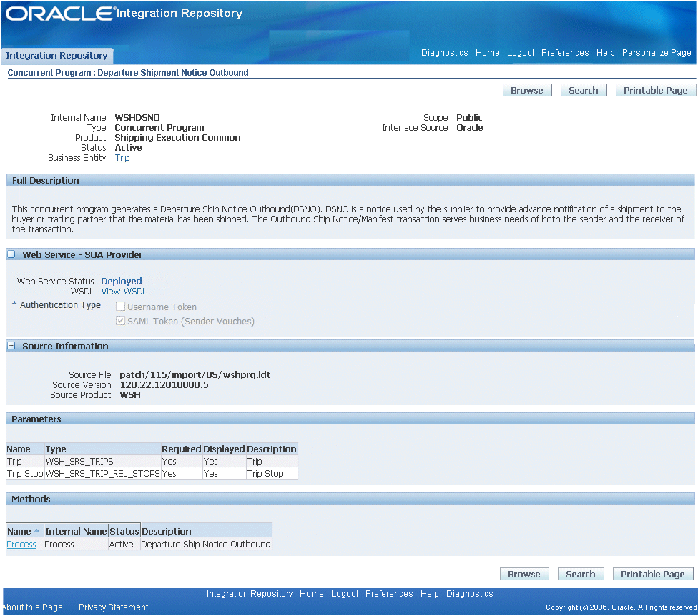Click the Help footer link
The image size is (698, 616).
[x=430, y=594]
